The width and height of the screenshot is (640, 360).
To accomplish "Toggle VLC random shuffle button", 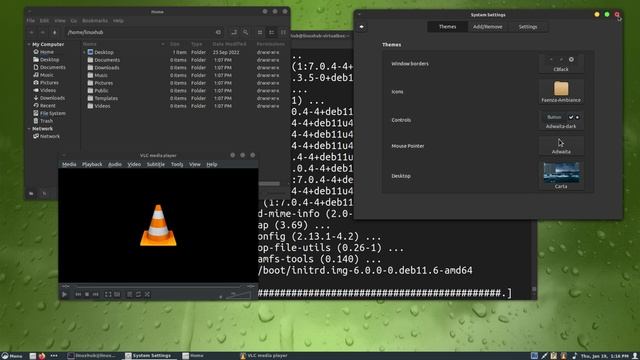I will click(x=147, y=294).
